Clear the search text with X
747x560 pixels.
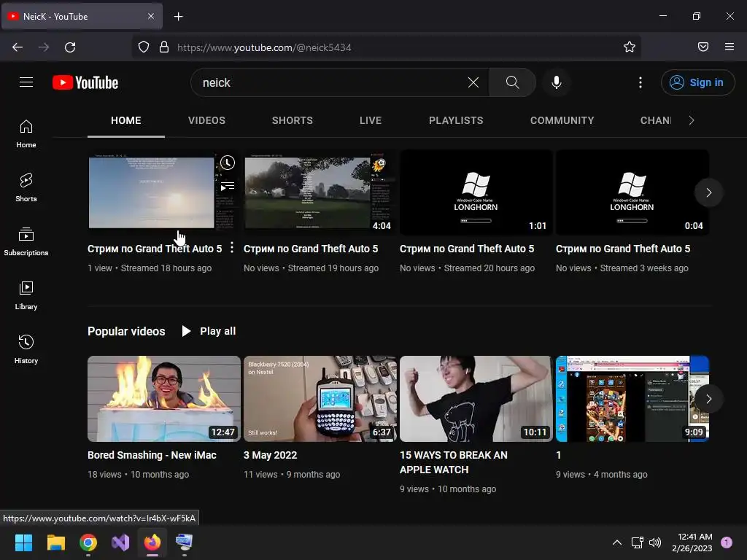pos(473,82)
